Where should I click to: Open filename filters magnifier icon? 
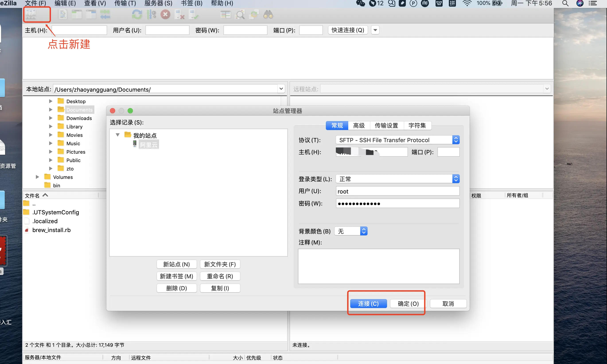240,15
